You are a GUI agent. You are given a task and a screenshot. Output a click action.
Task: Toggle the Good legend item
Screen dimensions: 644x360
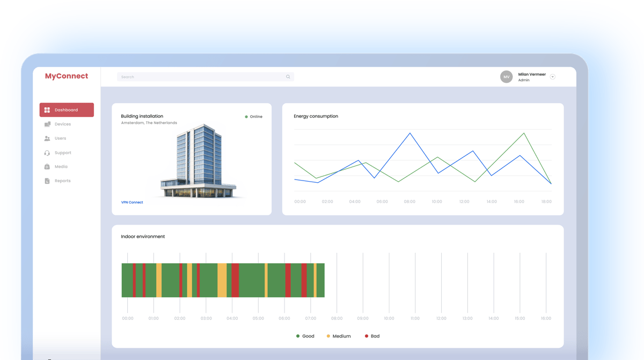click(305, 336)
